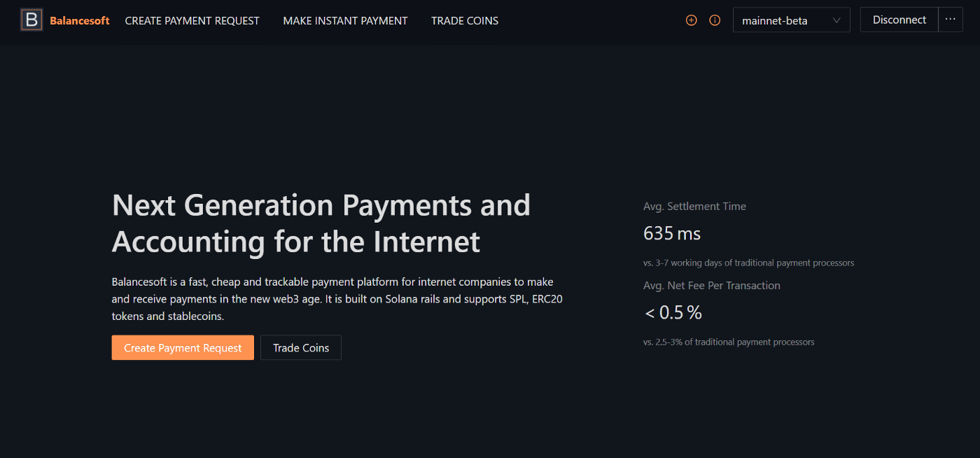
Task: Click the orange info circle icon
Action: [x=715, y=20]
